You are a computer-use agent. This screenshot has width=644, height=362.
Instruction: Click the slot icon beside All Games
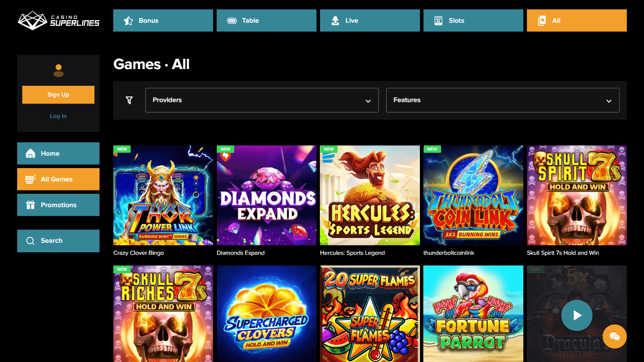30,179
